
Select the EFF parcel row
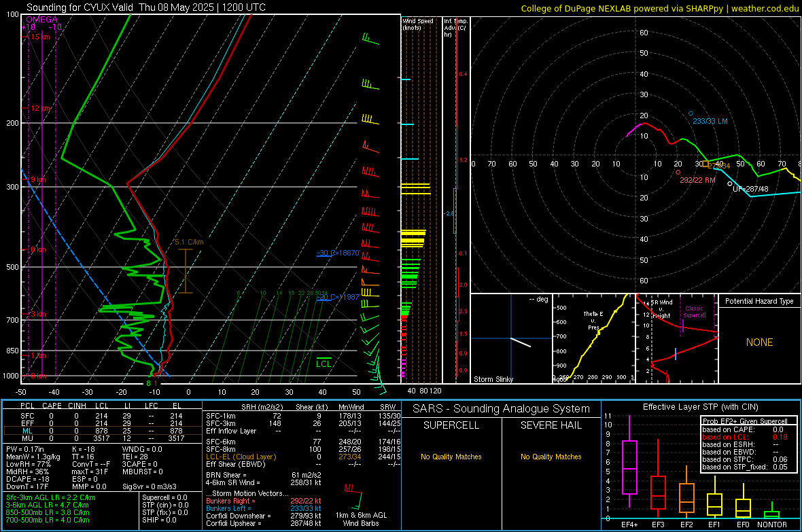click(101, 423)
